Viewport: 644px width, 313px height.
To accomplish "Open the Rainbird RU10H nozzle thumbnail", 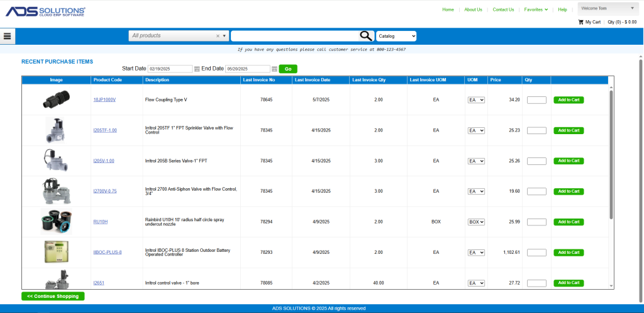I will (x=56, y=221).
